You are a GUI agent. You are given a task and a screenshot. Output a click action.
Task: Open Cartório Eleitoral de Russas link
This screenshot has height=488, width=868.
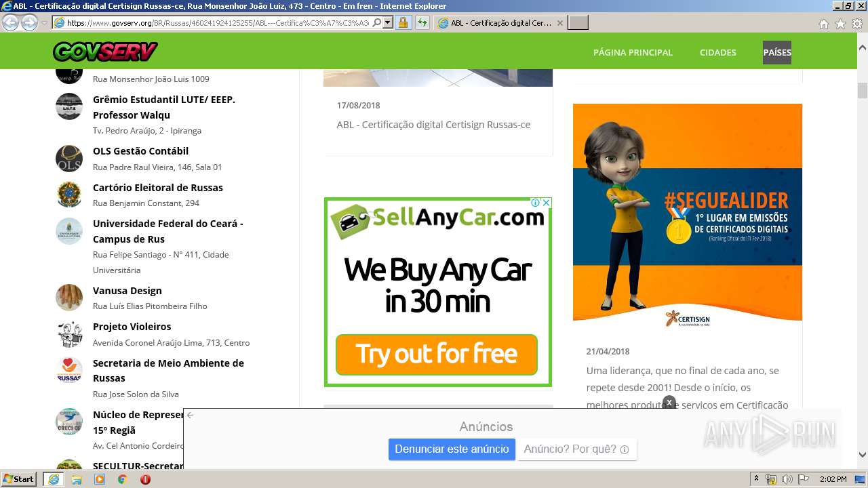(x=158, y=188)
